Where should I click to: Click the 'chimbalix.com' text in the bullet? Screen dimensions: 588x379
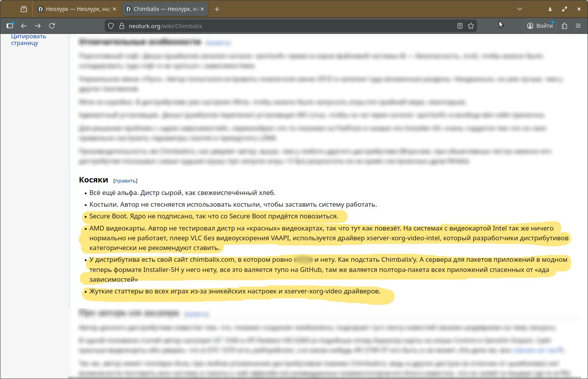coord(212,259)
